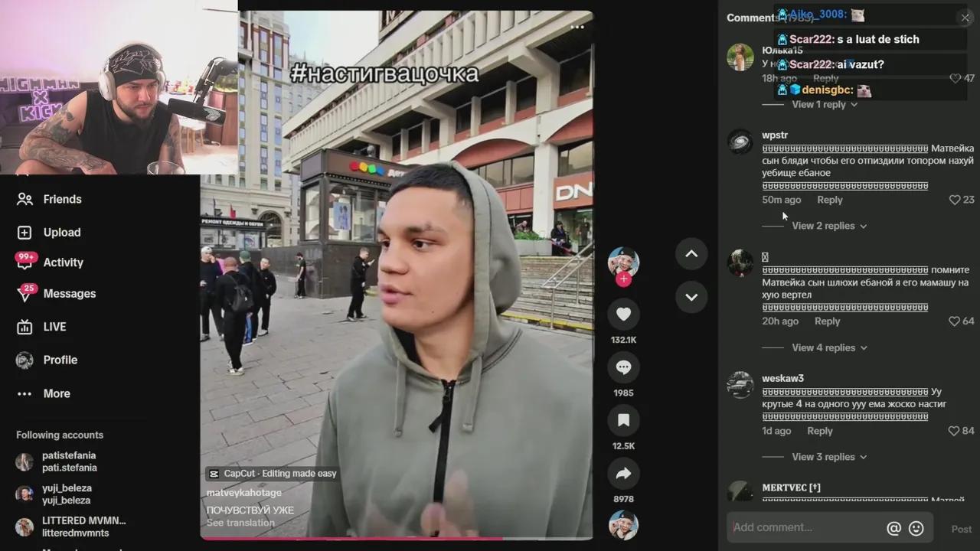Reply to wpstr's comment
This screenshot has width=980, height=551.
(829, 200)
